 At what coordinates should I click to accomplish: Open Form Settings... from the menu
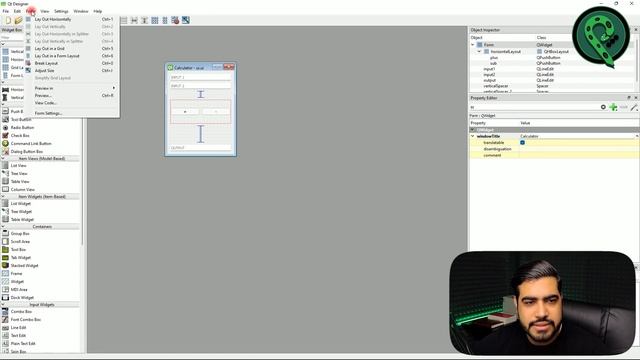72,113
